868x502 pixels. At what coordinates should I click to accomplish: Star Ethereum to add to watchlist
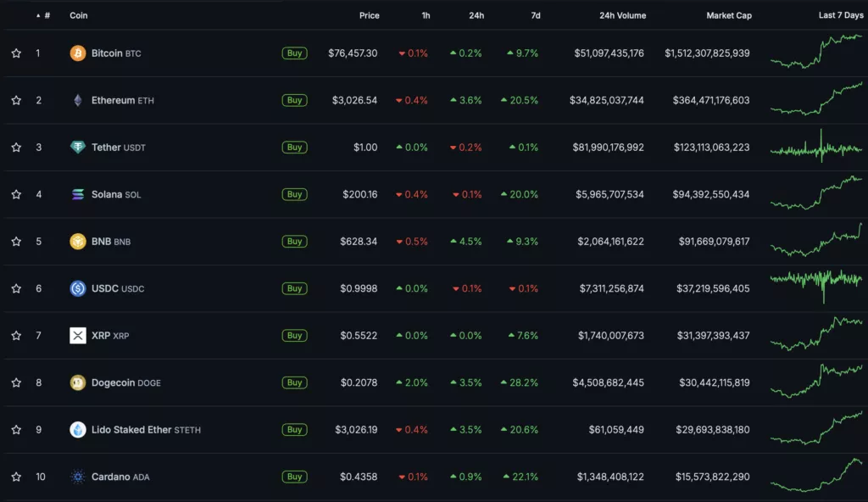point(16,100)
